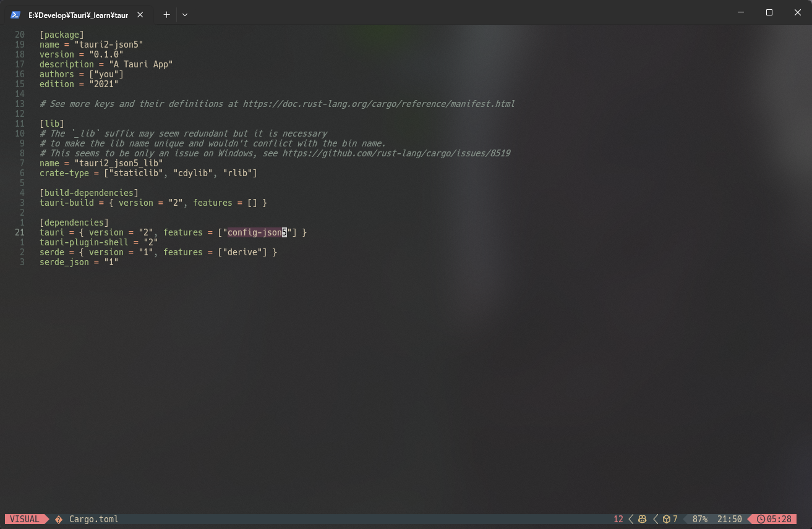Click the version "0.1.0" value

tap(106, 54)
